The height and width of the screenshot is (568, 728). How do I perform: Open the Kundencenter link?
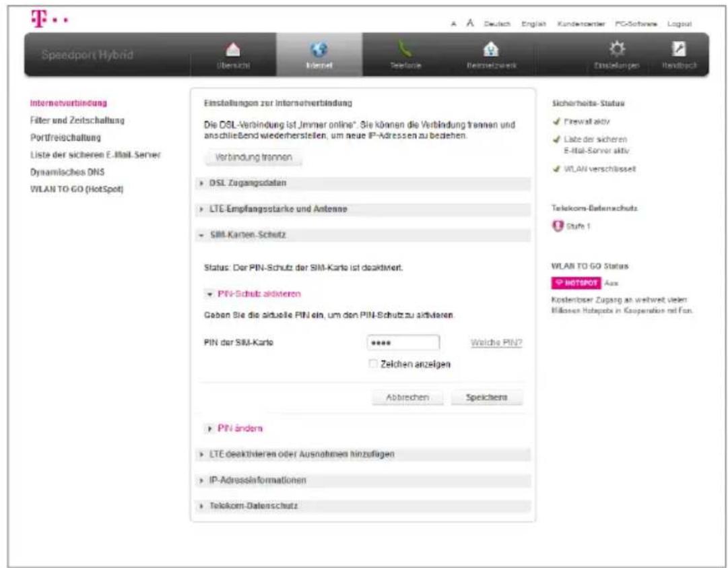581,24
